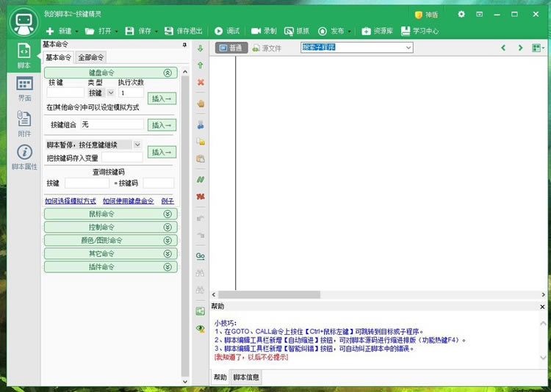Click the 调试 (Debug) play icon
The width and height of the screenshot is (551, 392).
click(x=219, y=31)
